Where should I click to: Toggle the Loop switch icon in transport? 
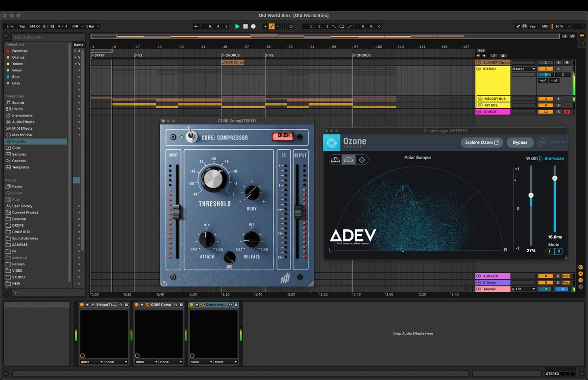click(342, 26)
